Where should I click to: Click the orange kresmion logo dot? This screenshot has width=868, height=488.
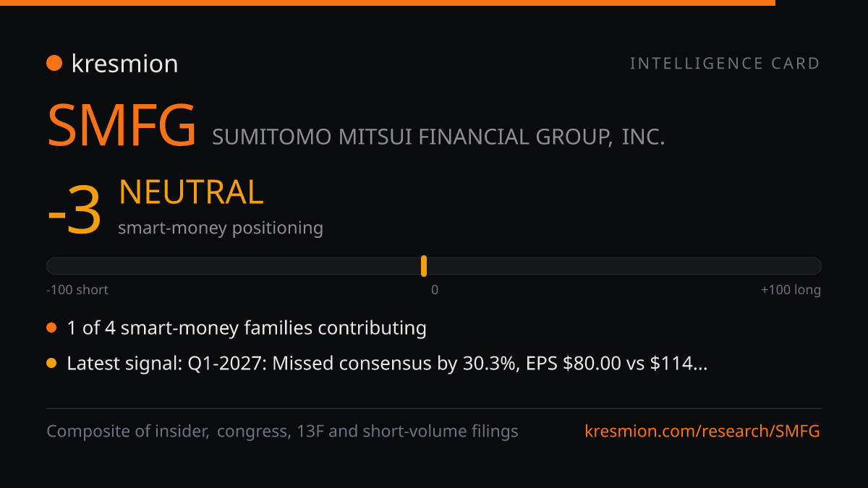(54, 64)
